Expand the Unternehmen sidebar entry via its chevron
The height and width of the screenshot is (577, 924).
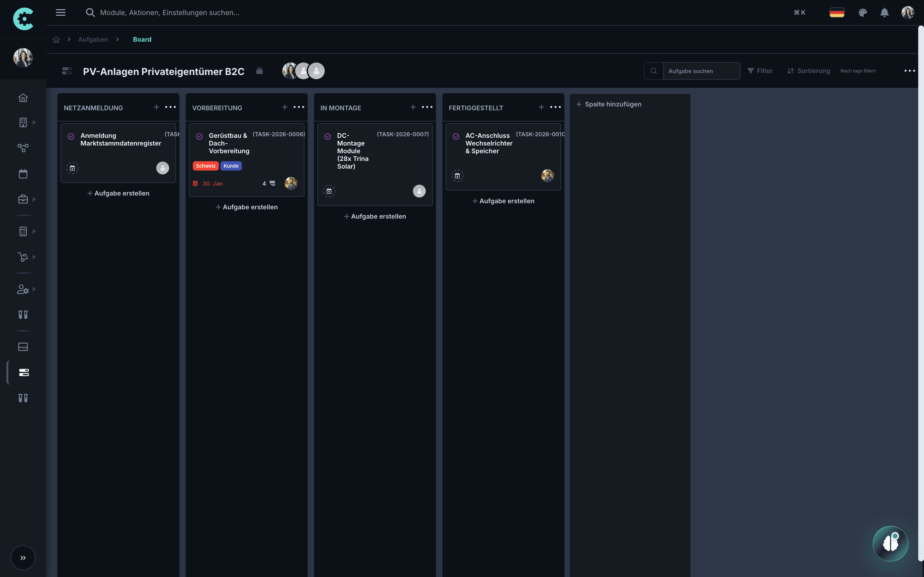(x=34, y=122)
